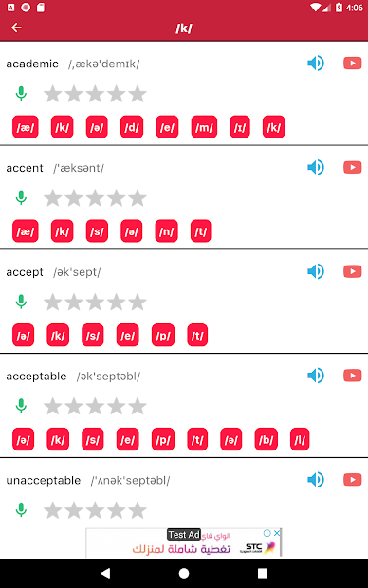Rate accept with the fifth star

pyautogui.click(x=138, y=302)
